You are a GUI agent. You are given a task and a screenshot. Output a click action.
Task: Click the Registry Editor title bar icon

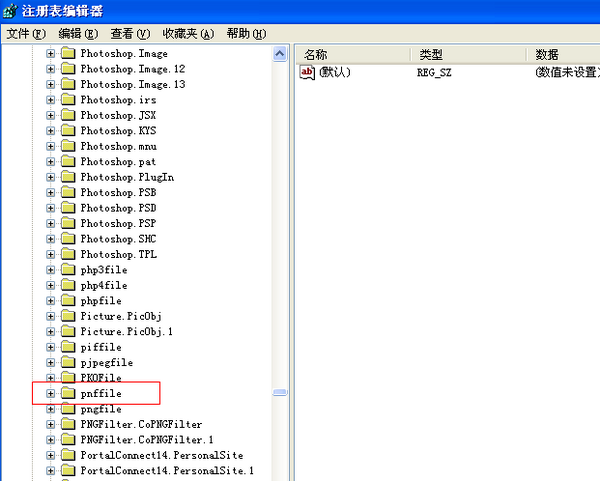click(11, 10)
